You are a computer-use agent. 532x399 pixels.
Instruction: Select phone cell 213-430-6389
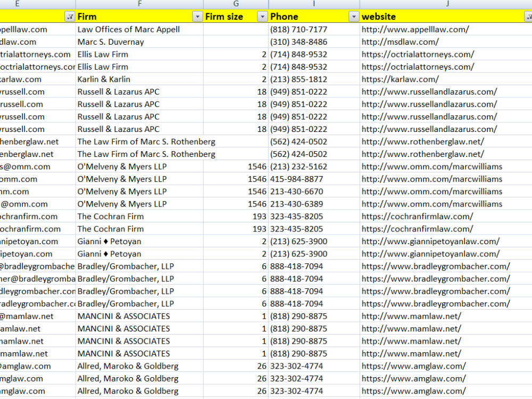(x=314, y=204)
